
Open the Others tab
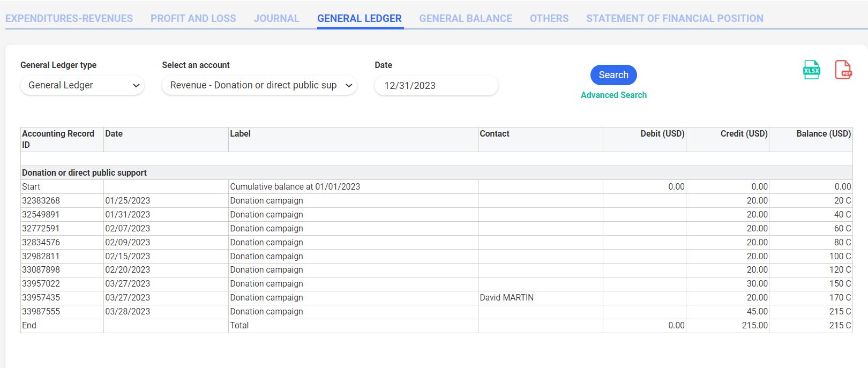coord(549,18)
